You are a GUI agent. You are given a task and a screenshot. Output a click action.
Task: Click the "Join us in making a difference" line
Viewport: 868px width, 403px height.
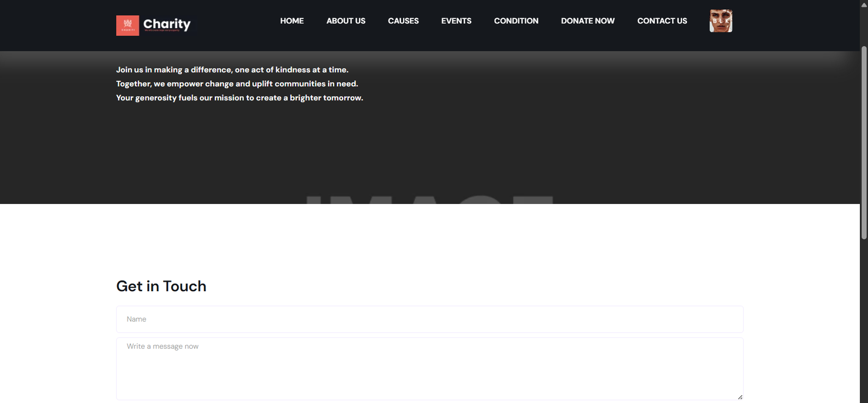pos(232,70)
